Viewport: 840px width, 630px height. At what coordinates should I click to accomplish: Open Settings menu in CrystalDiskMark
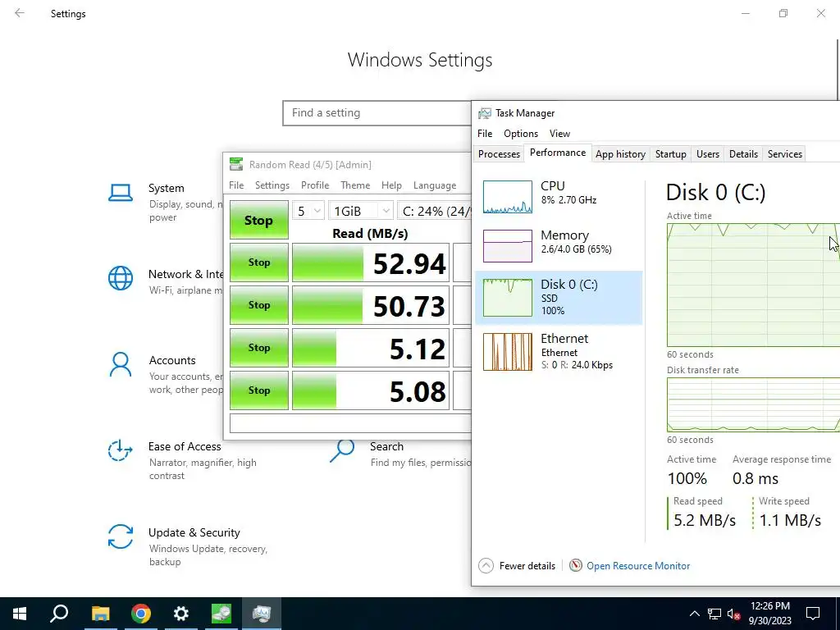(x=272, y=185)
